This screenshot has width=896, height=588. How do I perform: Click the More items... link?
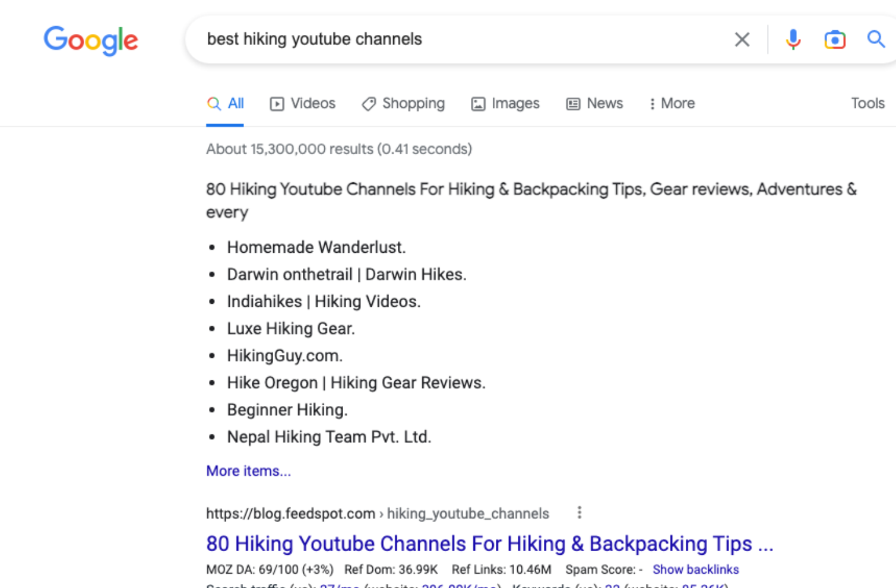point(248,471)
